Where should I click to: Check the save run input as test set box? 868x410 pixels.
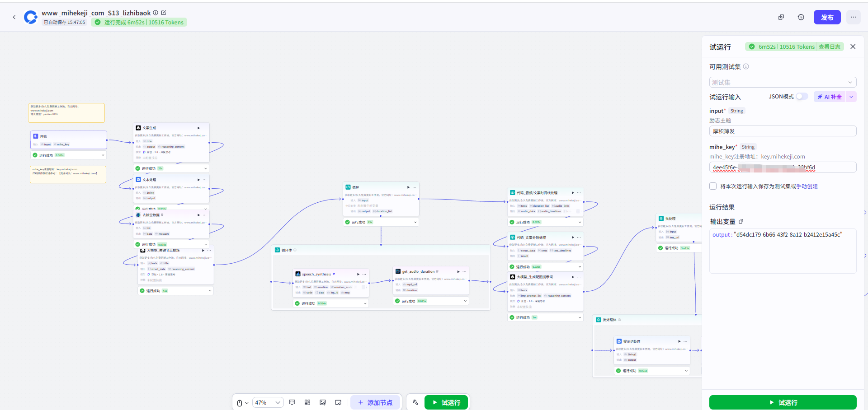713,186
